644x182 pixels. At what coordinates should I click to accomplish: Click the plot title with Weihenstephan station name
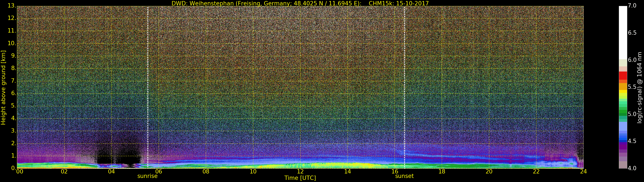pos(300,3)
